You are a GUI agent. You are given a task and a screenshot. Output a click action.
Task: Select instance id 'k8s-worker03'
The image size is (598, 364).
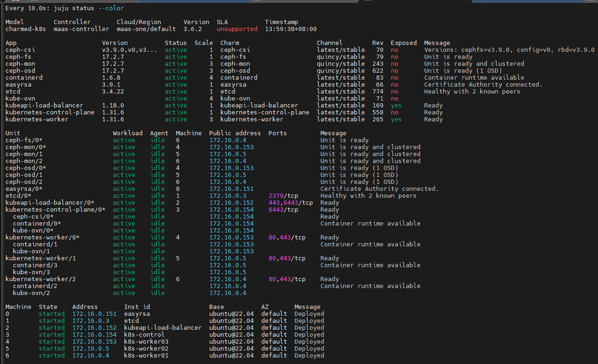pos(146,342)
